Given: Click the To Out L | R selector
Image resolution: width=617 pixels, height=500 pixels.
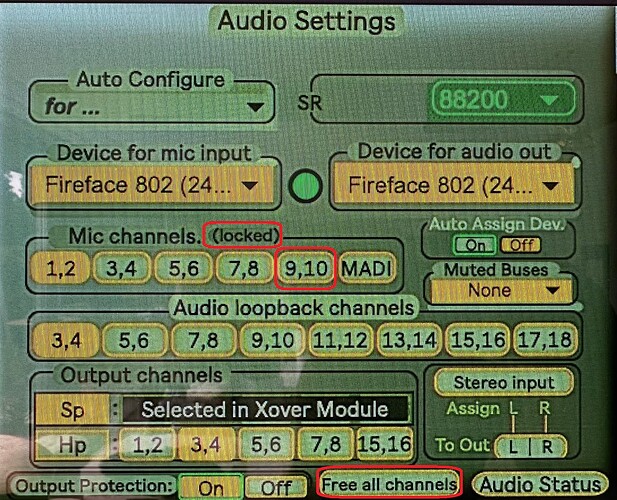Looking at the screenshot, I should [x=530, y=447].
